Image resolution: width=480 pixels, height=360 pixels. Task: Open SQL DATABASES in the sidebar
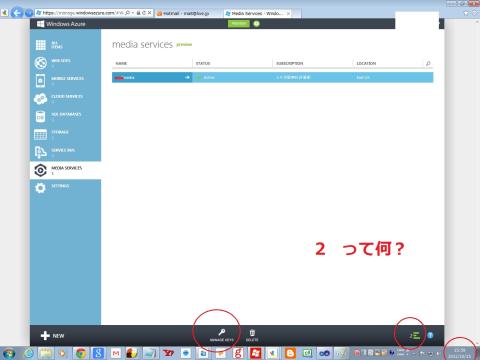coord(65,117)
